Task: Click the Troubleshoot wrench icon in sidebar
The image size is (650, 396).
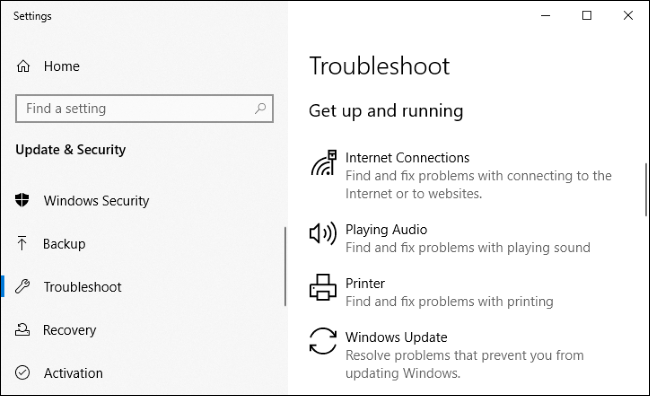Action: tap(22, 287)
